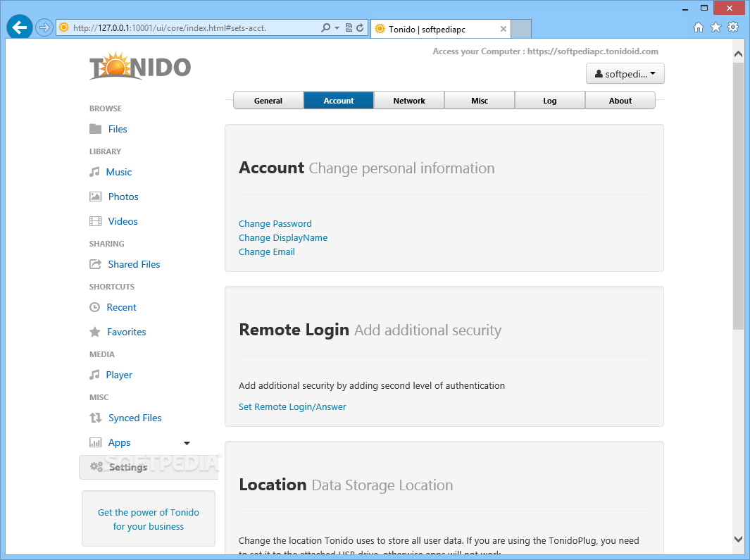Click the Files folder icon
The image size is (750, 560).
[96, 129]
